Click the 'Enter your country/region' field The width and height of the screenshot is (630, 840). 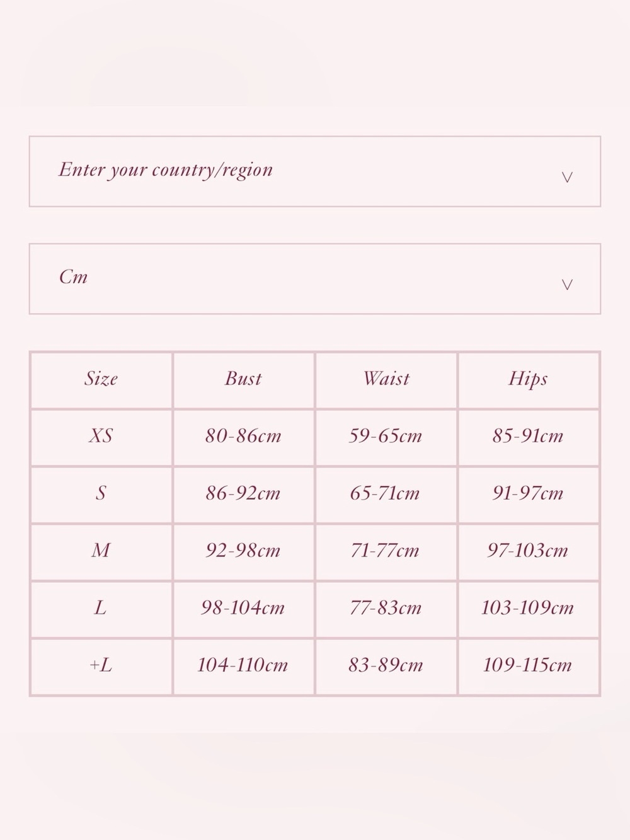point(315,171)
